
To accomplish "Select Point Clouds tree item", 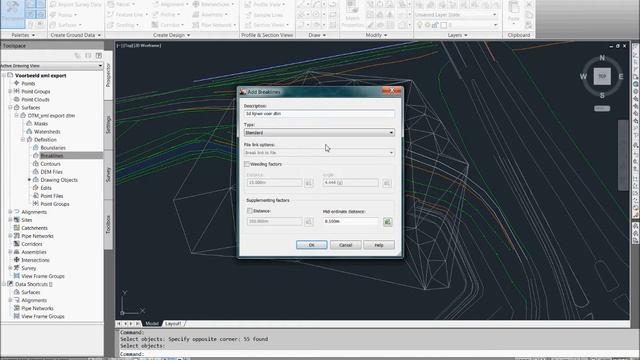I will coord(35,100).
